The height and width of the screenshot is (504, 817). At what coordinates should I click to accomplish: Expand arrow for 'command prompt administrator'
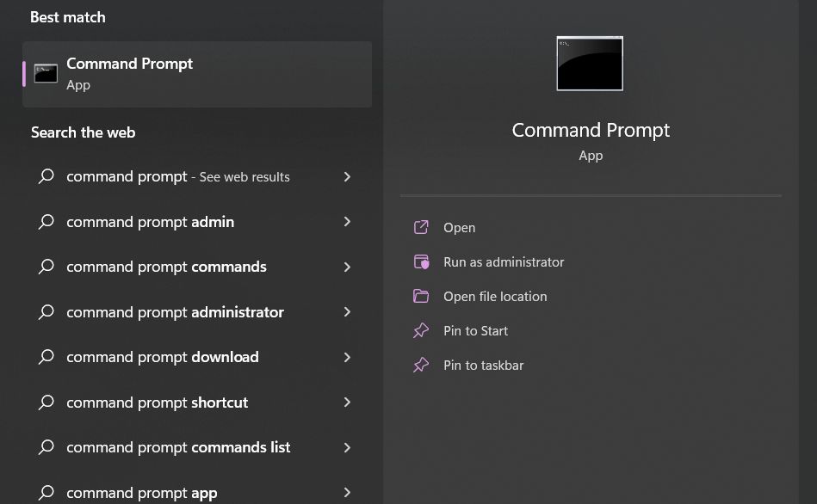pyautogui.click(x=347, y=312)
